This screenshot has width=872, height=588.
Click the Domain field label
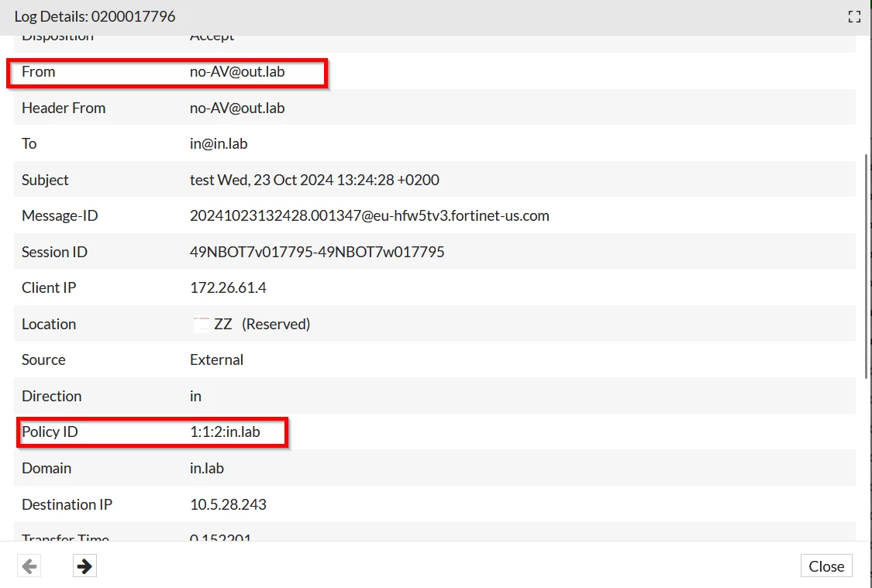[47, 469]
